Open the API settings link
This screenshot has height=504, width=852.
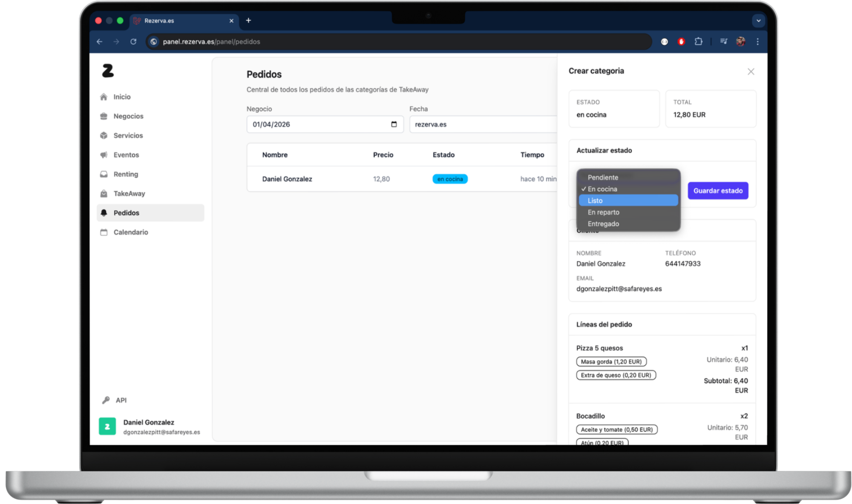121,400
